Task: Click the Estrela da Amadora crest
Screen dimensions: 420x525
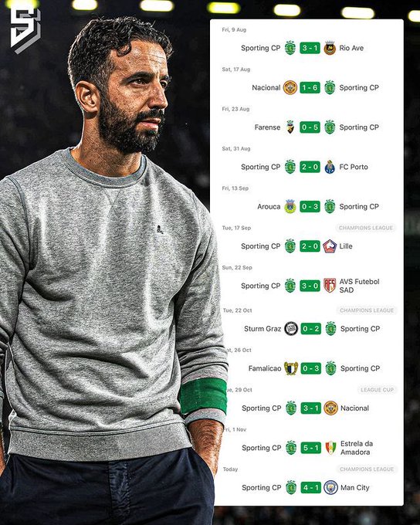Action: (330, 448)
